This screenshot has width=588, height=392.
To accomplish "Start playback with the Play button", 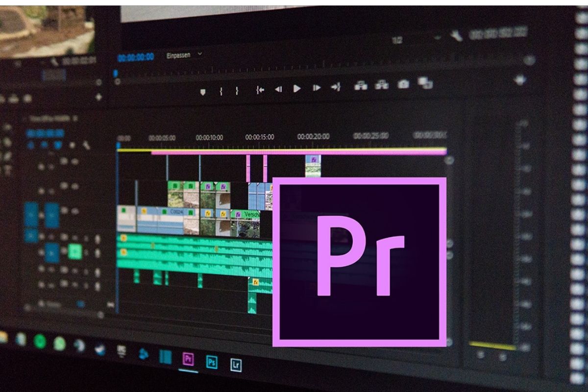I will 296,89.
